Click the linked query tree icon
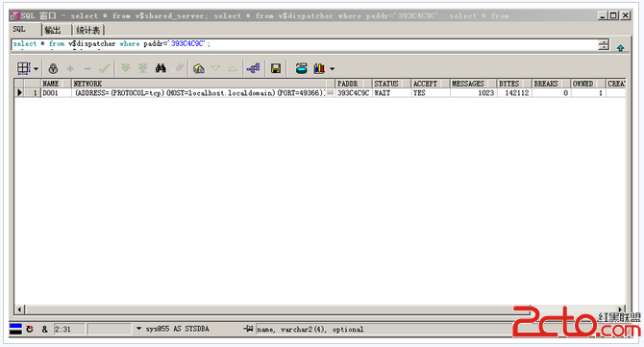The height and width of the screenshot is (347, 644). (254, 68)
